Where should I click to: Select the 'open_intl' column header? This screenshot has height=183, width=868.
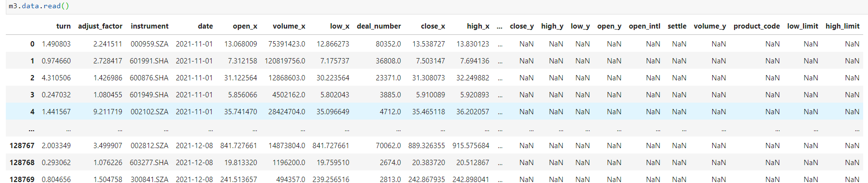(644, 26)
